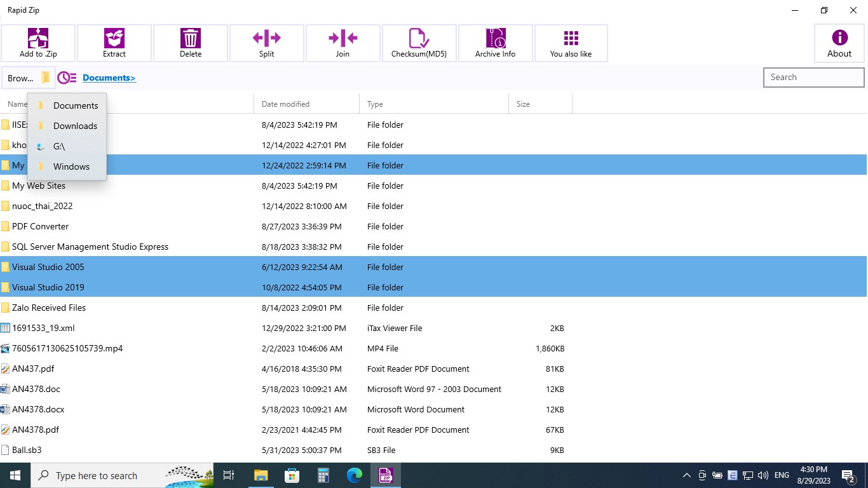
Task: Sort the list by the Size column header
Action: pyautogui.click(x=523, y=104)
